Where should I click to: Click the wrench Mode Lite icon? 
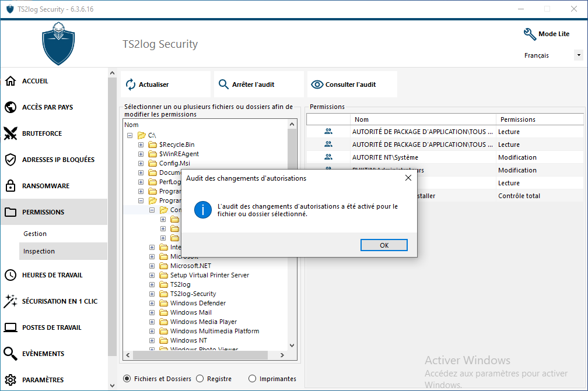pos(530,34)
